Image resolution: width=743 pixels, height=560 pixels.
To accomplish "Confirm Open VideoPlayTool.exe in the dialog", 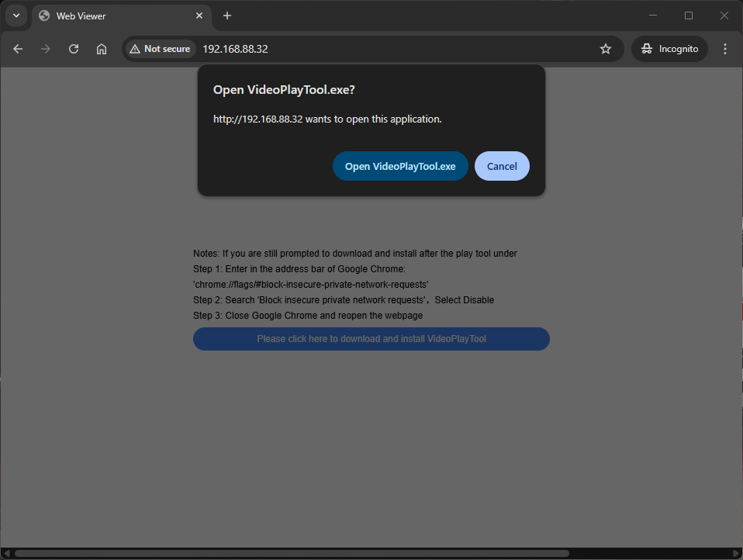I will tap(400, 166).
